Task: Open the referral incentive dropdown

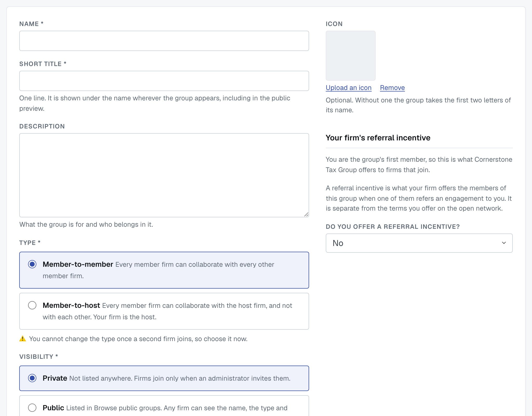Action: [419, 243]
